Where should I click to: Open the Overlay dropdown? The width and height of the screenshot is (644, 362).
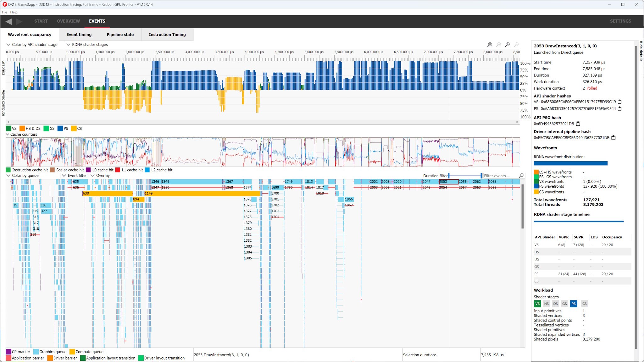pos(100,176)
